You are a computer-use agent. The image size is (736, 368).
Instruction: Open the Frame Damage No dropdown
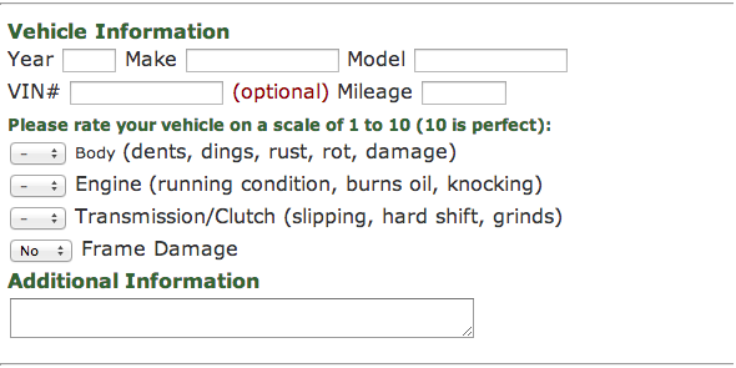(x=41, y=251)
